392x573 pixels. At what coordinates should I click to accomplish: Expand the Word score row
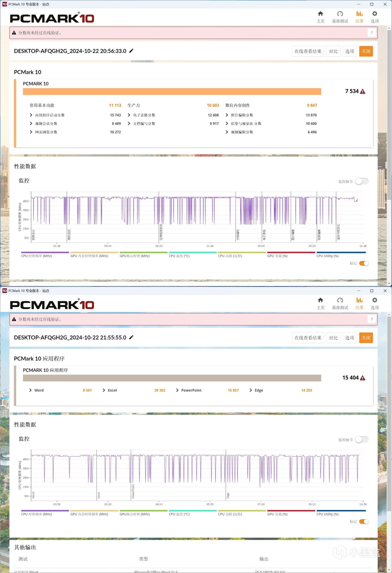coord(30,390)
